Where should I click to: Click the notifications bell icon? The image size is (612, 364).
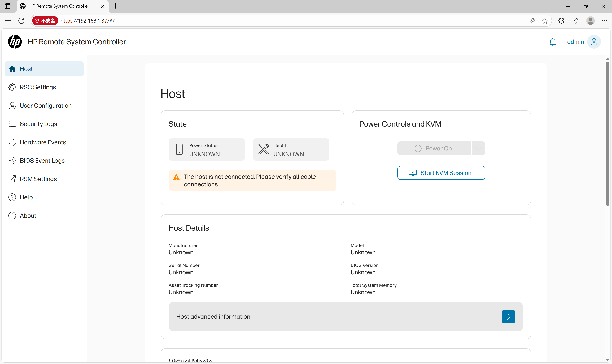tap(552, 42)
